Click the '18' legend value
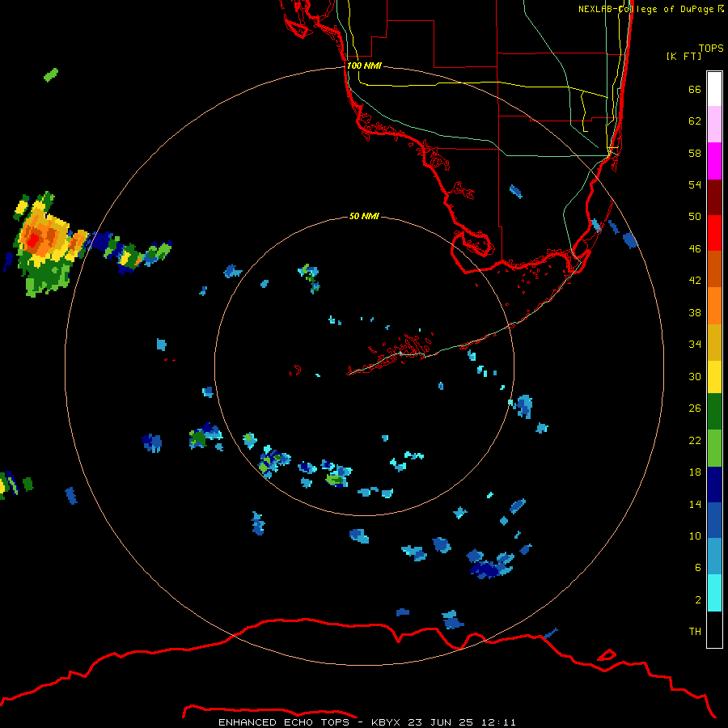 [695, 472]
